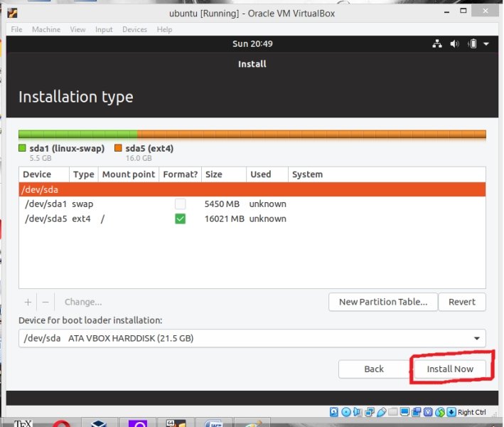Viewport: 504px width, 427px height.
Task: Click the Back button
Action: click(x=374, y=369)
